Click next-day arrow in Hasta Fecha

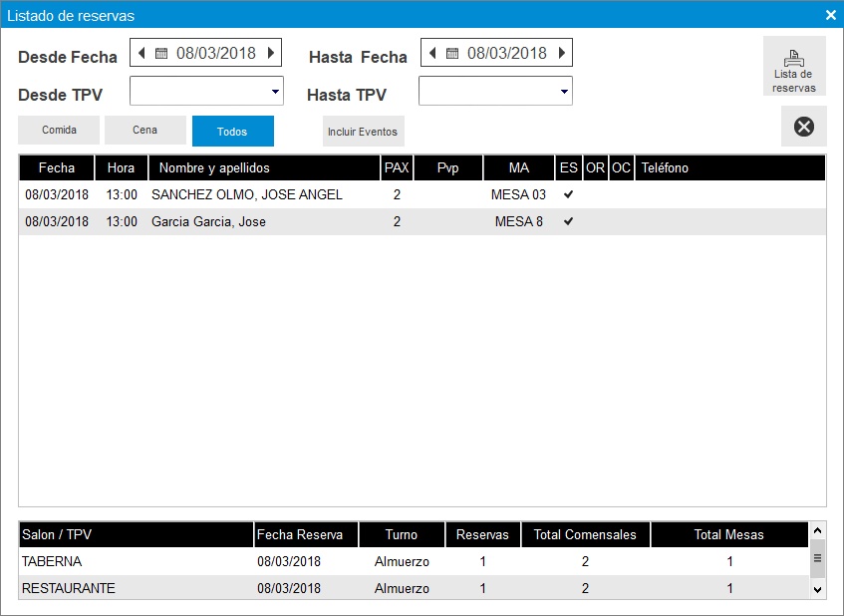coord(561,53)
